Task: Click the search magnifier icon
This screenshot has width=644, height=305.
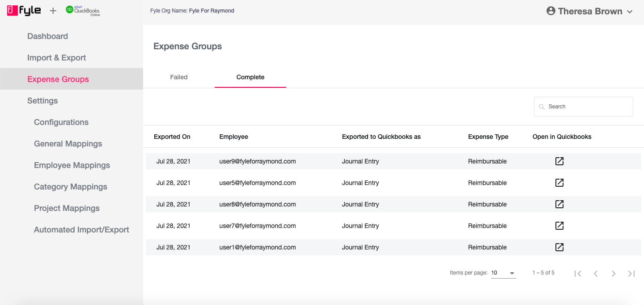Action: [542, 107]
